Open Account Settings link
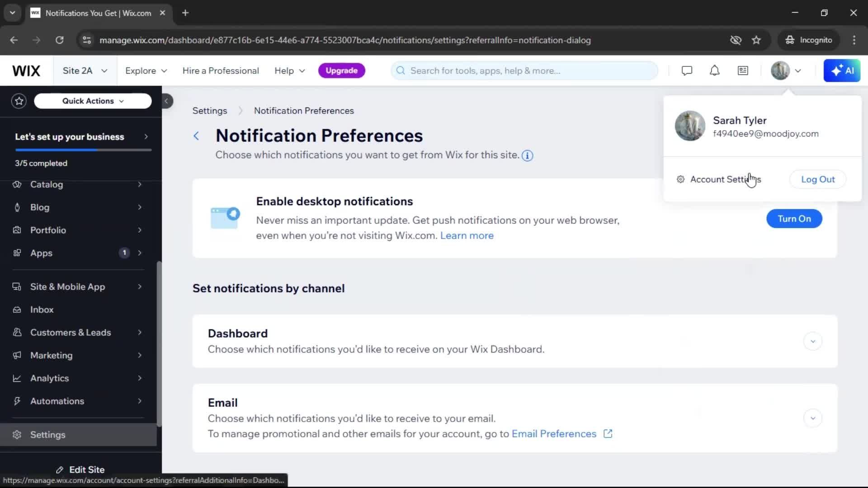This screenshot has height=488, width=868. (x=725, y=179)
